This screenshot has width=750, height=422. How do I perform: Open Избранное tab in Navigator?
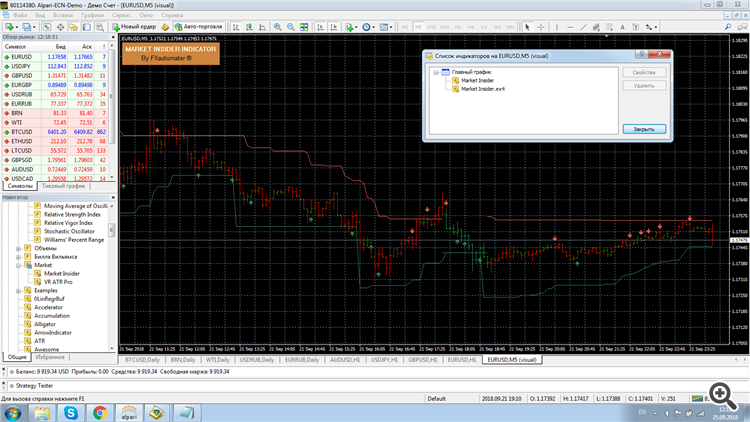50,357
